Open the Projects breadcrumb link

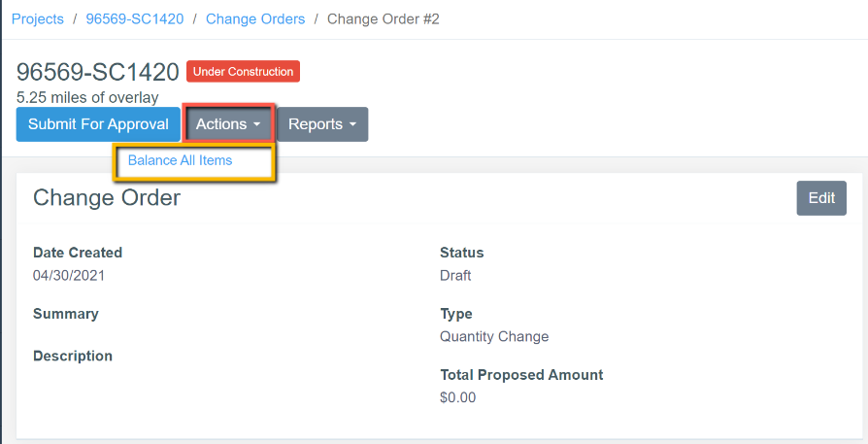(x=38, y=19)
